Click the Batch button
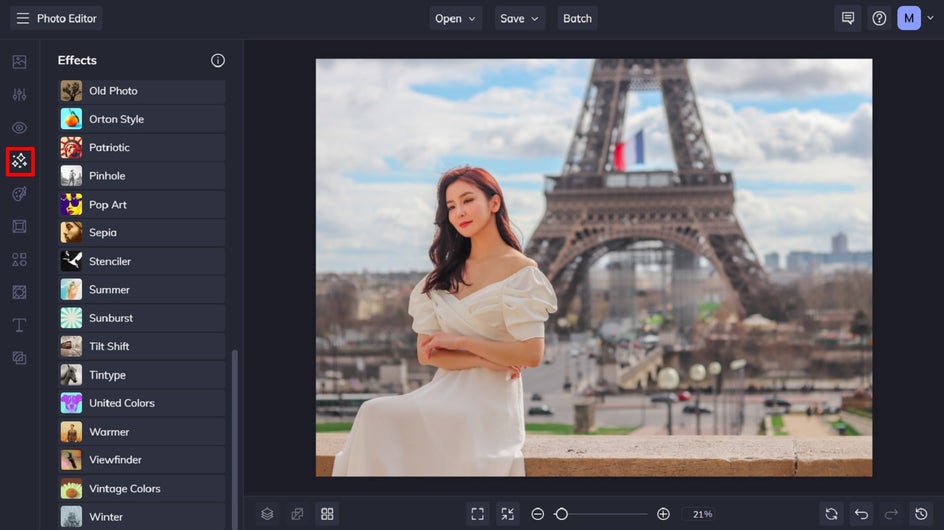This screenshot has width=944, height=530. [577, 19]
